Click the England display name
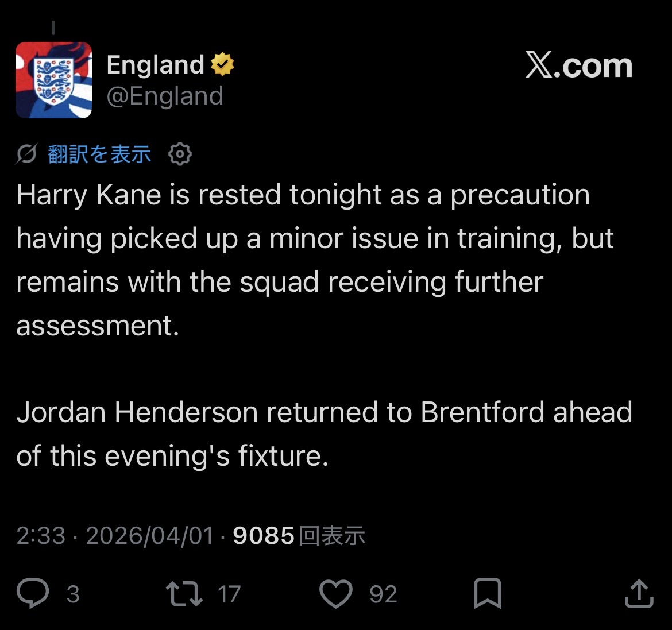Viewport: 672px width, 630px height. pos(155,65)
